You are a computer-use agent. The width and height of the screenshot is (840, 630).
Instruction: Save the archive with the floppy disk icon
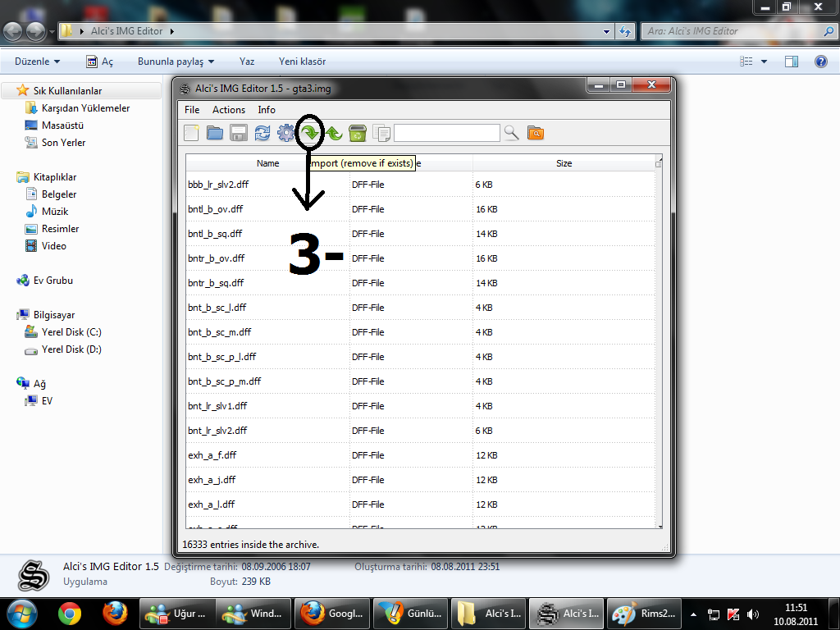(x=239, y=133)
